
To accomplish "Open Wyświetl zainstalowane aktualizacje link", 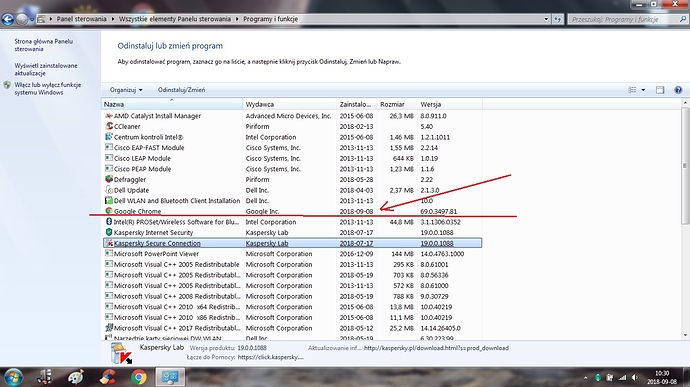I will coord(46,69).
